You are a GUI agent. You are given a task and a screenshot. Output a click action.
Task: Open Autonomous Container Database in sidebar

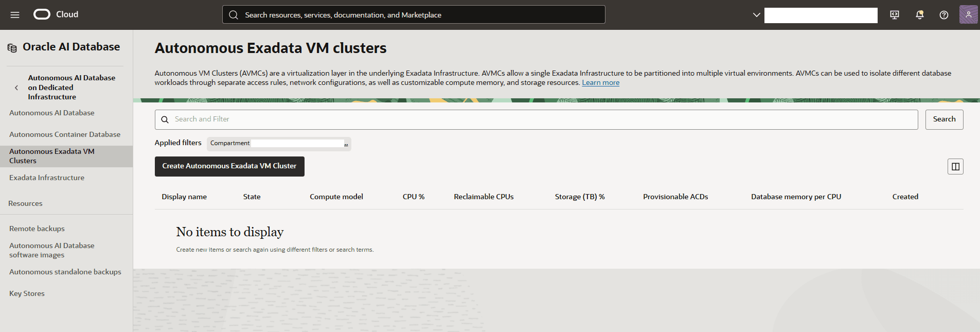[x=65, y=134]
